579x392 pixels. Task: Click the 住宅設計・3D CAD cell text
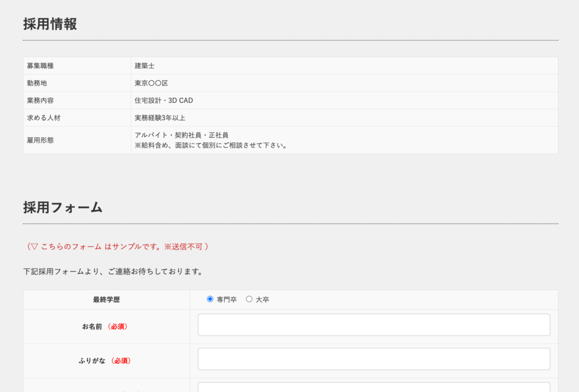163,101
